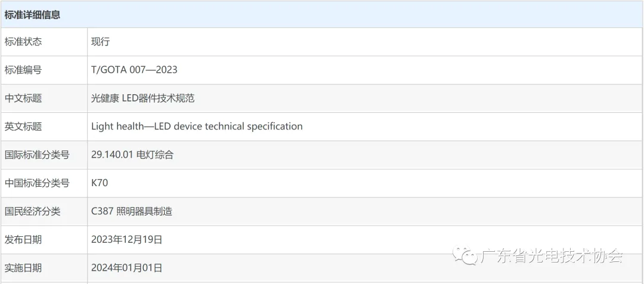Click the 中国标准分类号 label cell
This screenshot has height=284, width=644.
pyautogui.click(x=44, y=183)
